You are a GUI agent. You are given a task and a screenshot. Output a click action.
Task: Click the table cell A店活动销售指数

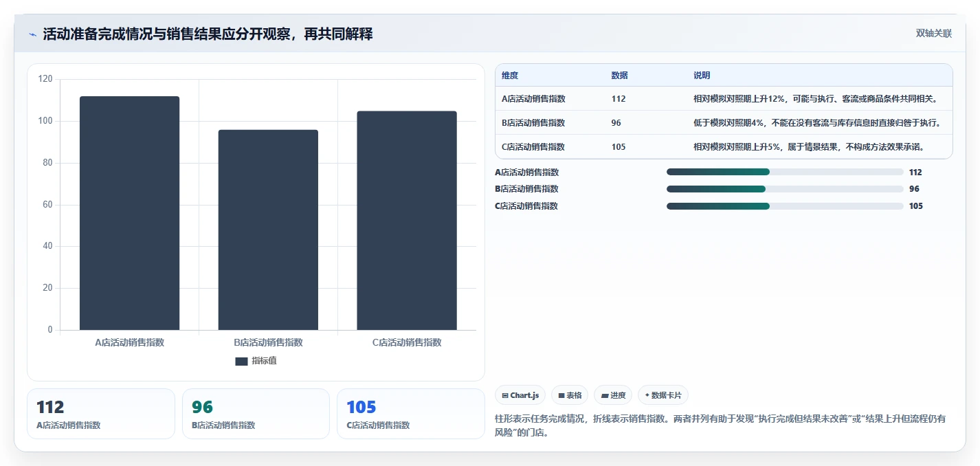pos(533,98)
